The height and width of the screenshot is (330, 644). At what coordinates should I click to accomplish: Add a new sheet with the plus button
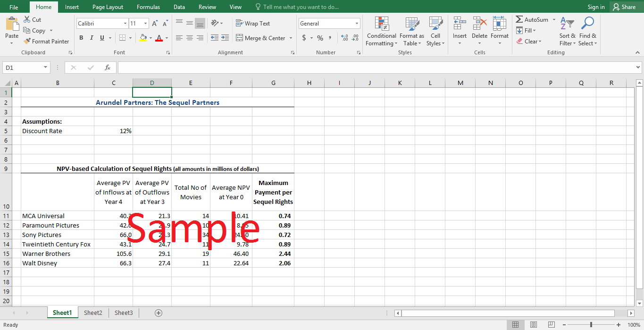coord(159,313)
